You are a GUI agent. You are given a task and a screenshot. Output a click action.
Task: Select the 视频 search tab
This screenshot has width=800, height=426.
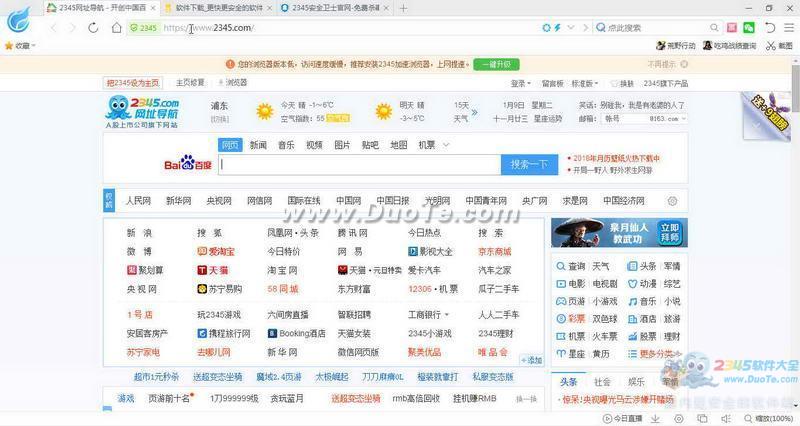(x=314, y=145)
